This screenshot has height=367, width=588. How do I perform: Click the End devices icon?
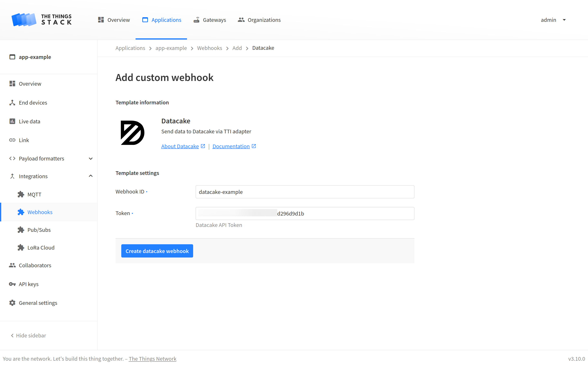coord(12,102)
